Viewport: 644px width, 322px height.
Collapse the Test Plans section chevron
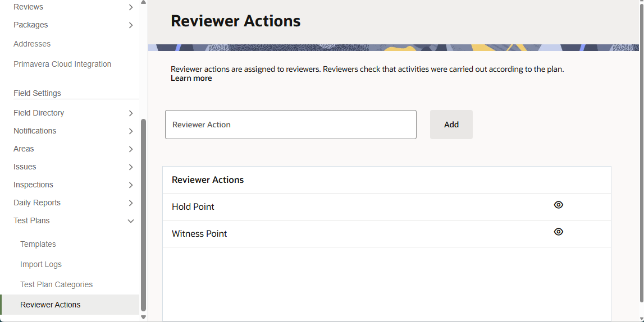point(130,221)
